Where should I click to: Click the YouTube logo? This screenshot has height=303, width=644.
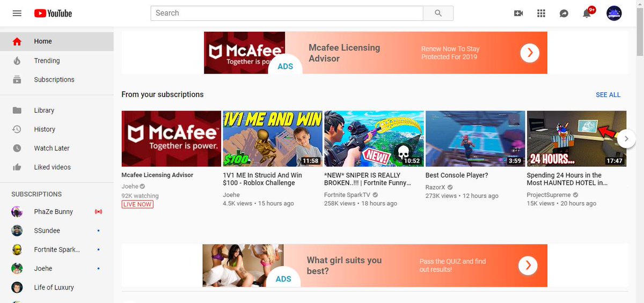tap(53, 13)
